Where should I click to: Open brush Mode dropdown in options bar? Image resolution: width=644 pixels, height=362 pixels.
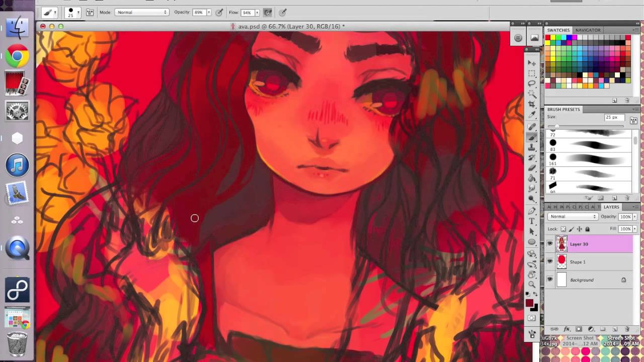(142, 12)
